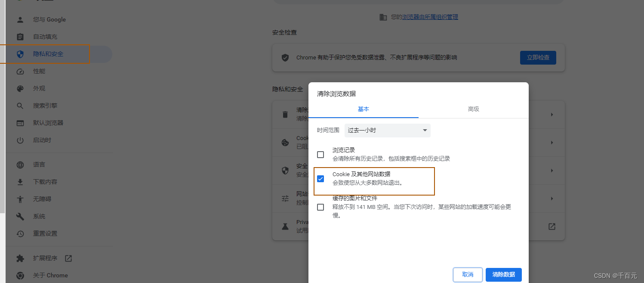Click the download icon for 下载内容
The width and height of the screenshot is (644, 283).
(x=20, y=182)
